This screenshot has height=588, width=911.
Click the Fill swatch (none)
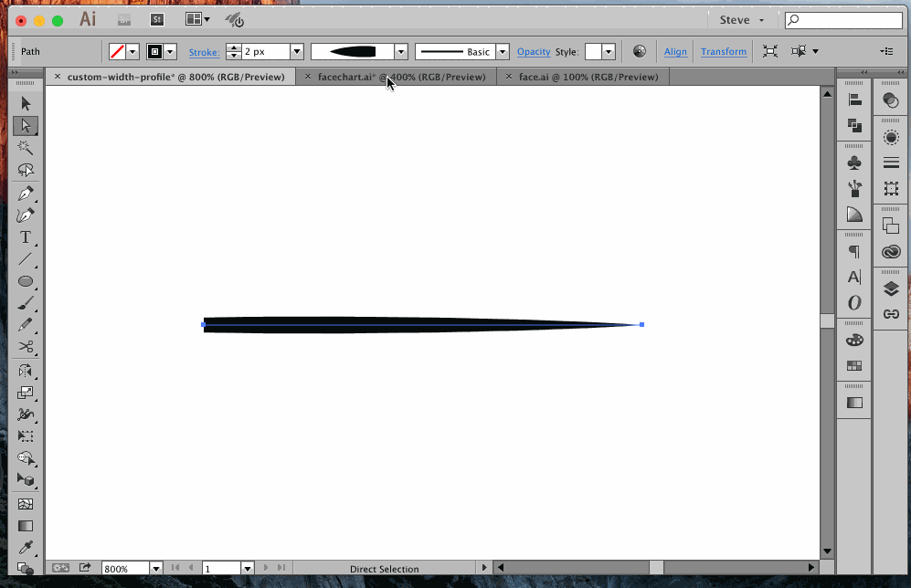117,52
